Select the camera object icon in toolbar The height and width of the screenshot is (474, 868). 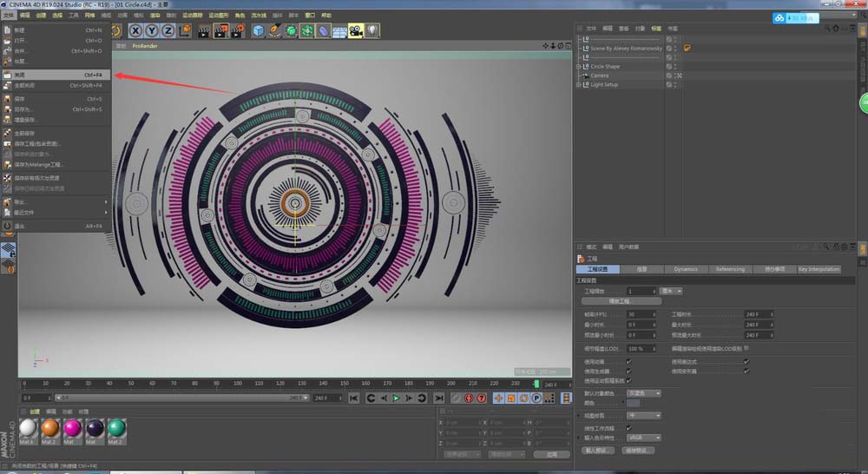355,31
